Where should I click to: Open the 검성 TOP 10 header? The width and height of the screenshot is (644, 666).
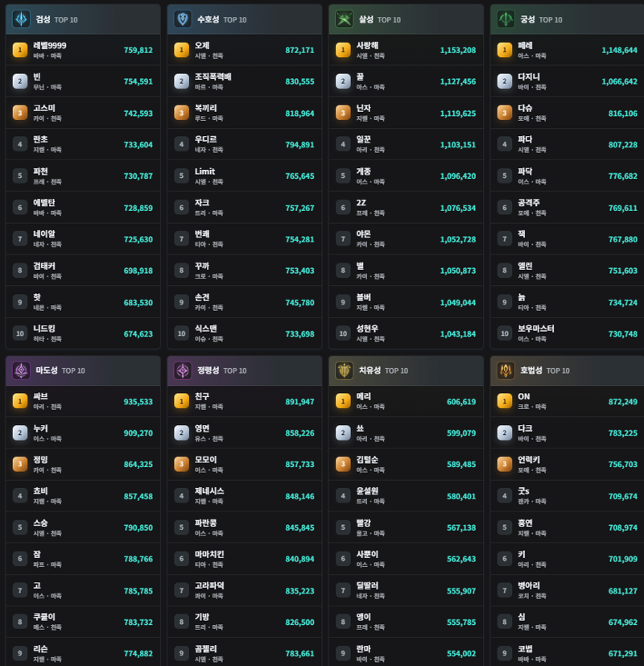point(83,19)
